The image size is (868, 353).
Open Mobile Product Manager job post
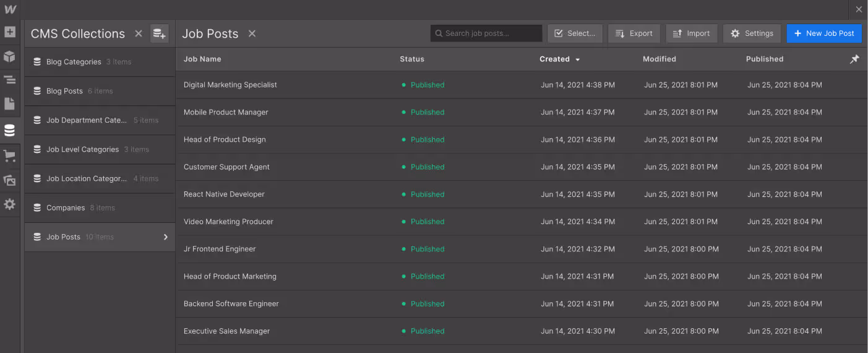226,112
